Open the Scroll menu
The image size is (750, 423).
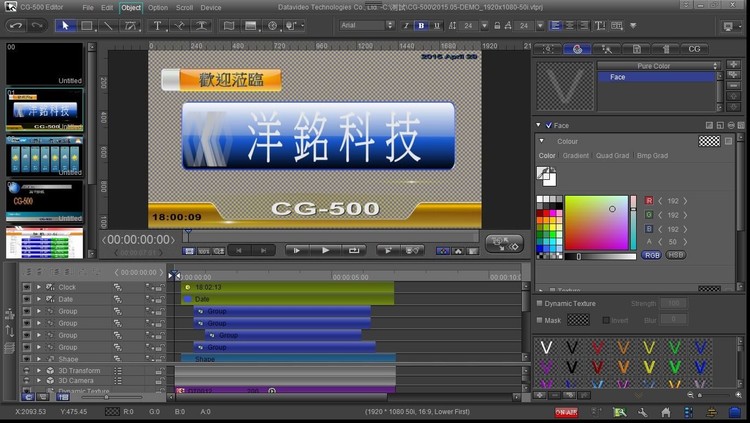pyautogui.click(x=185, y=7)
